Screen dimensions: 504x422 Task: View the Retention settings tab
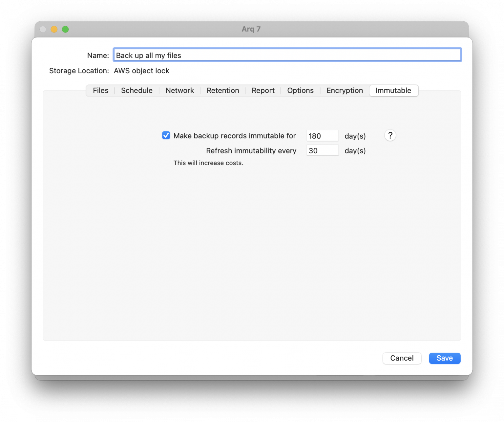coord(222,91)
